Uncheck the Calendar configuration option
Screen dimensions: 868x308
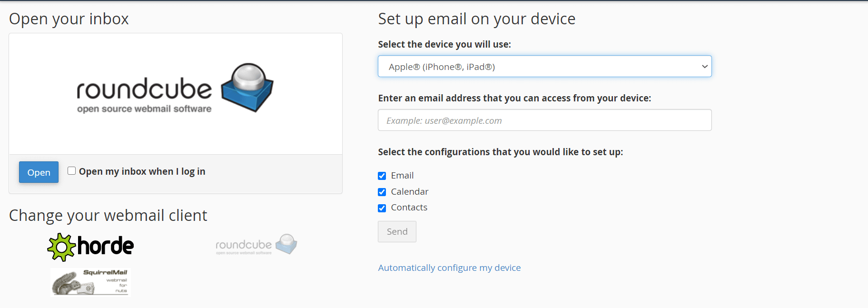click(x=382, y=192)
